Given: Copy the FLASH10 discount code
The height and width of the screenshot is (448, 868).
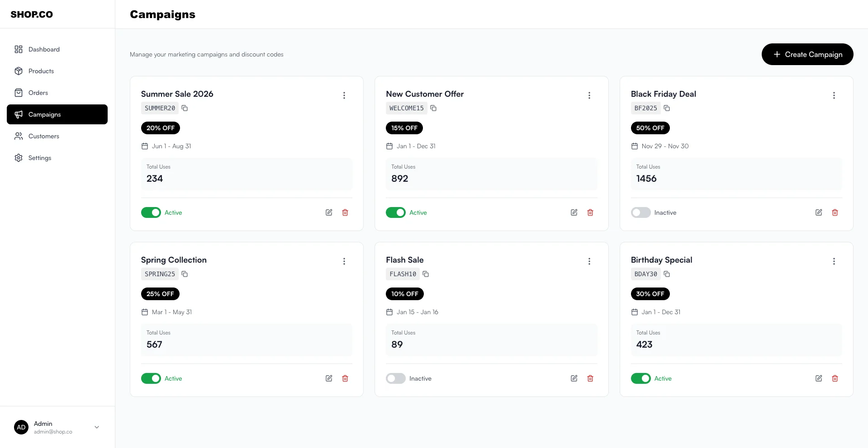Looking at the screenshot, I should click(x=426, y=274).
